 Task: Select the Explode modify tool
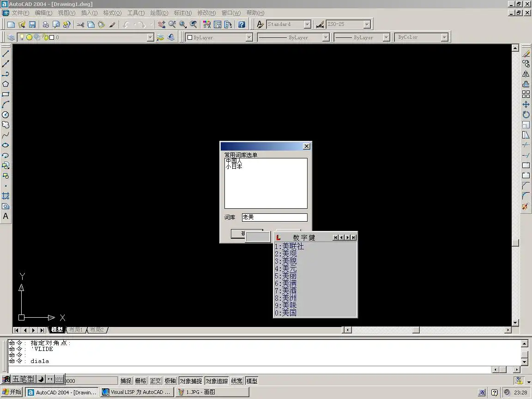coord(526,206)
